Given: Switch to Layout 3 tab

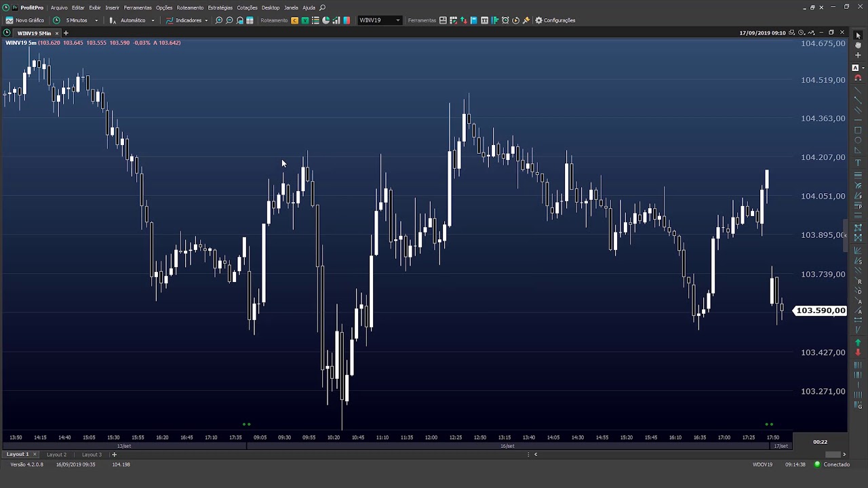Looking at the screenshot, I should coord(92,454).
